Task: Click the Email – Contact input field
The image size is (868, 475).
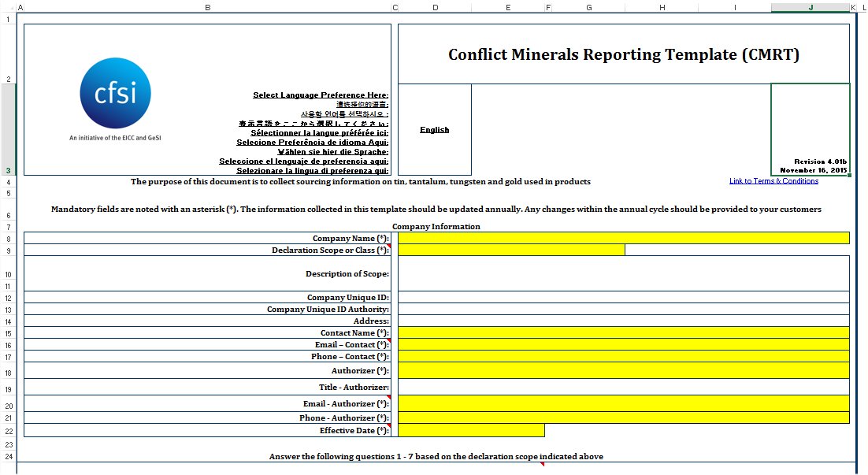Action: [x=623, y=344]
